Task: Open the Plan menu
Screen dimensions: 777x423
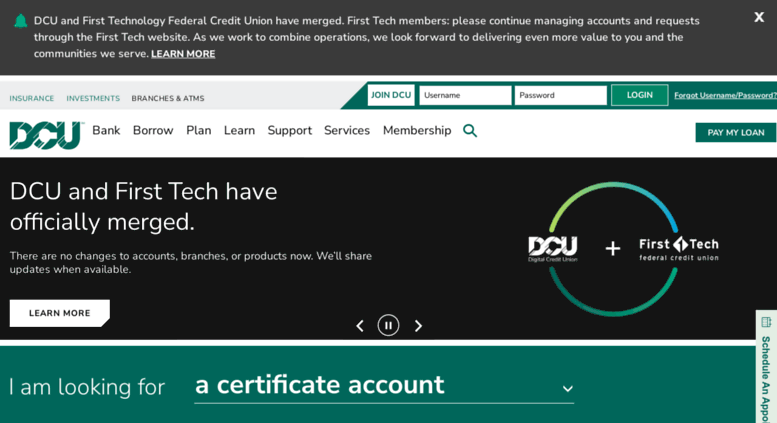Action: 199,130
